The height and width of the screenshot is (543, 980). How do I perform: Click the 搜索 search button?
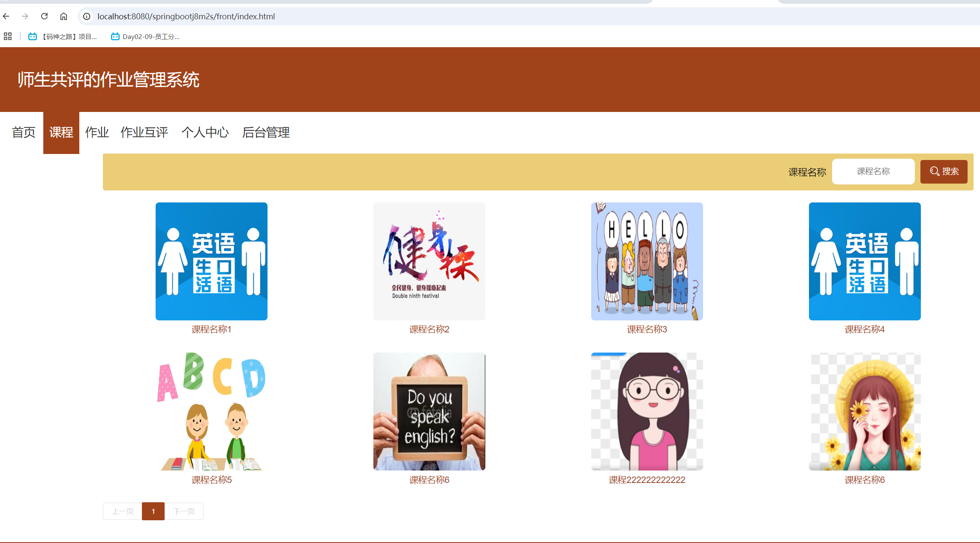(944, 172)
